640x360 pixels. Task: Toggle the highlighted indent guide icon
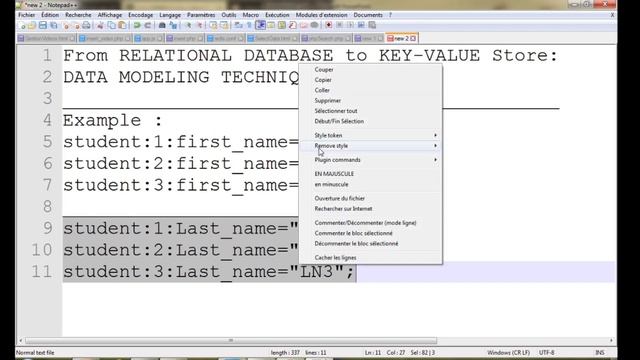click(x=260, y=25)
